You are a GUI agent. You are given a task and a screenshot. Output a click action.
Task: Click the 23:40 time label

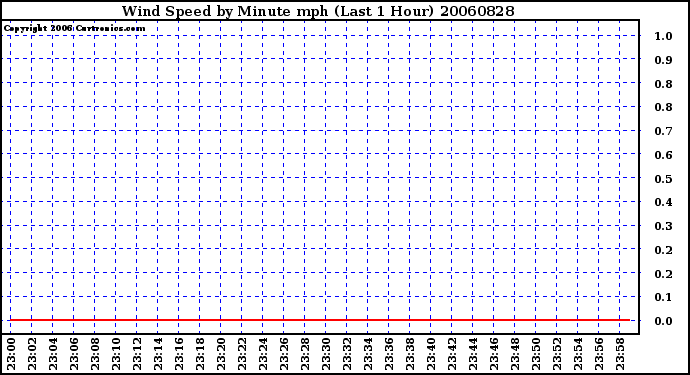[431, 354]
